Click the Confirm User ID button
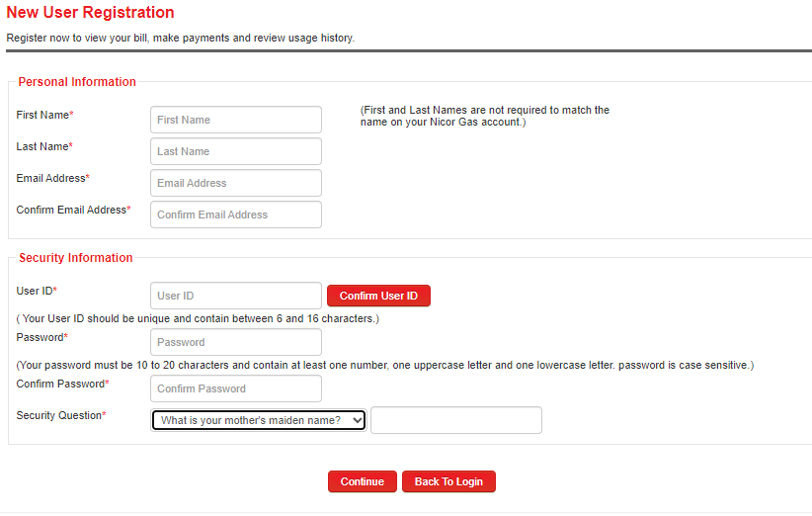 point(378,296)
